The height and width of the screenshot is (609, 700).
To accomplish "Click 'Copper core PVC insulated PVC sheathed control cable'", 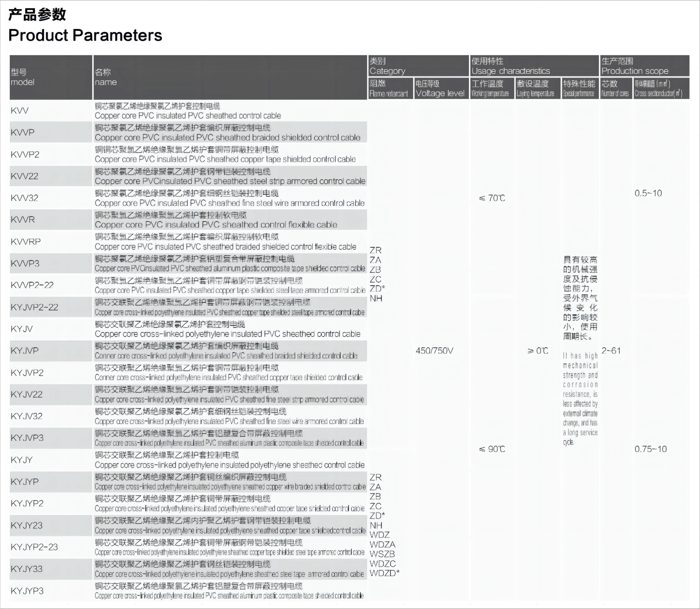I will tap(188, 116).
